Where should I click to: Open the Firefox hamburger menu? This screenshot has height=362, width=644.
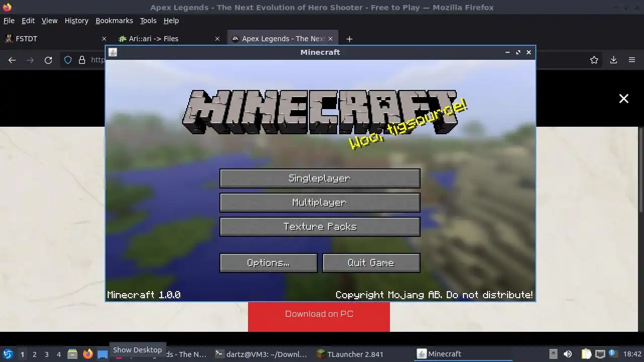tap(632, 60)
